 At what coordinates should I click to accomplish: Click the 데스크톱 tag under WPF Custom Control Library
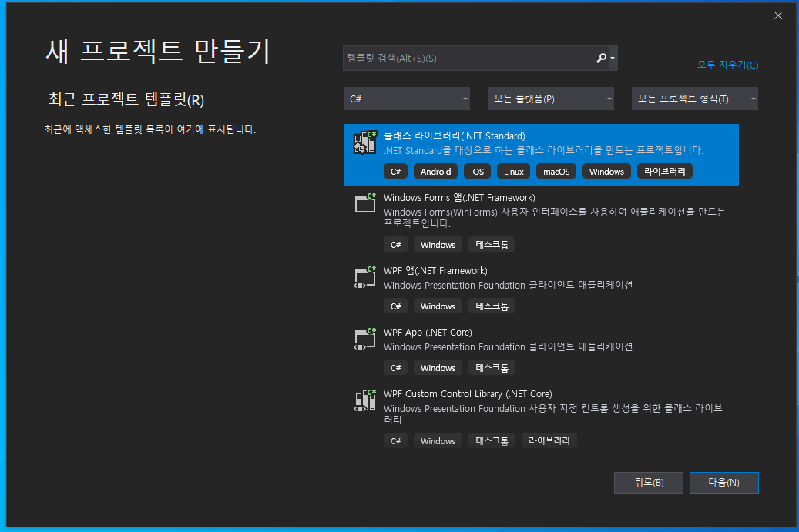point(492,441)
